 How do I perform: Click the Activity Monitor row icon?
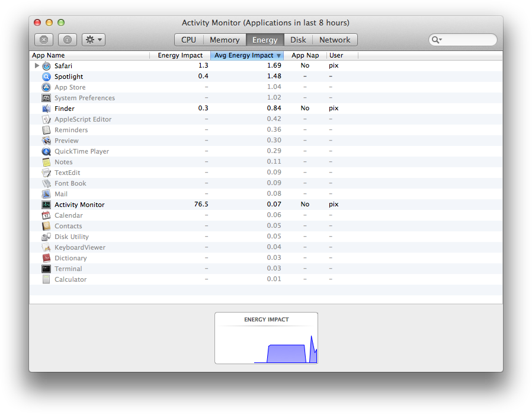46,205
